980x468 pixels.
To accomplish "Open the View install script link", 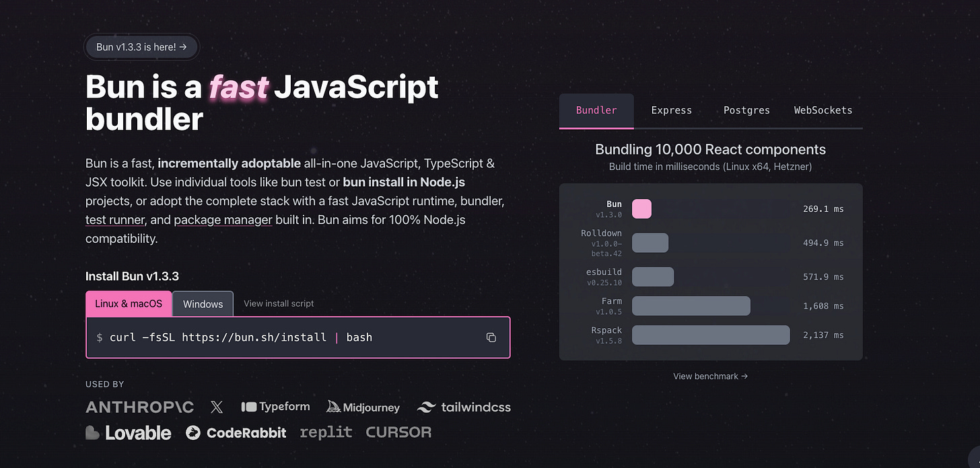I will 279,303.
